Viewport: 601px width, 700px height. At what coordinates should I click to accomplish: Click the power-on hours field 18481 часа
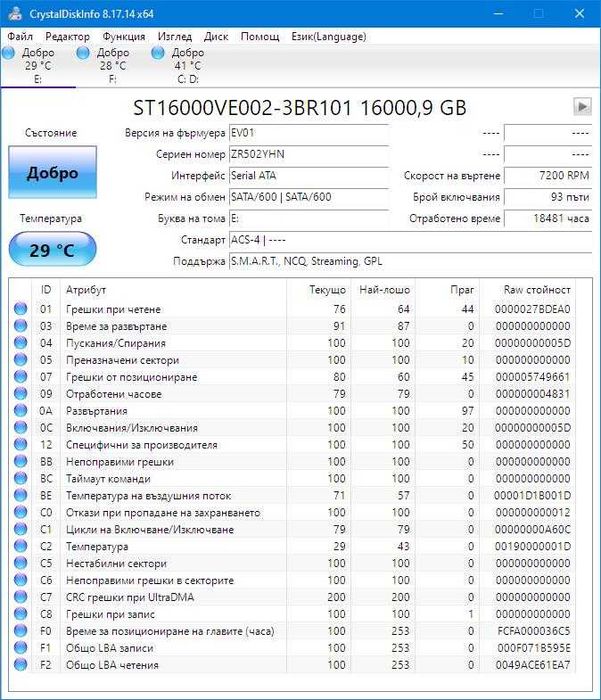(548, 218)
